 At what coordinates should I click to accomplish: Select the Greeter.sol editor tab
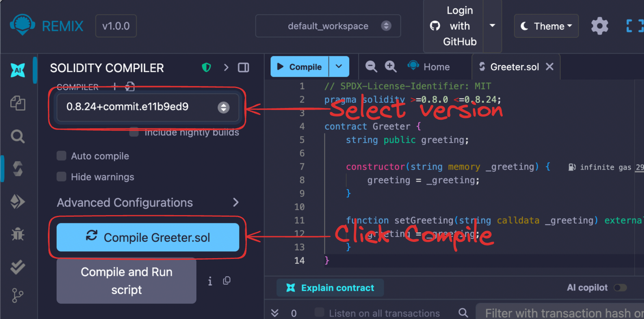tap(514, 67)
